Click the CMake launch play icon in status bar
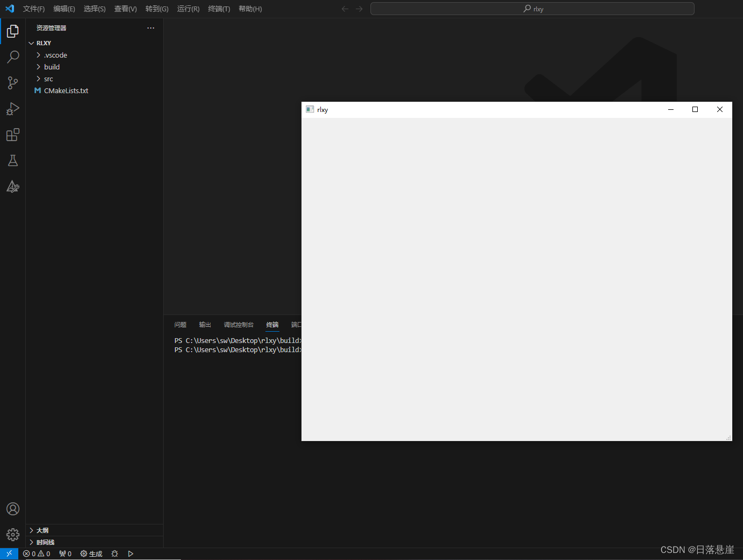Image resolution: width=743 pixels, height=560 pixels. pos(130,554)
